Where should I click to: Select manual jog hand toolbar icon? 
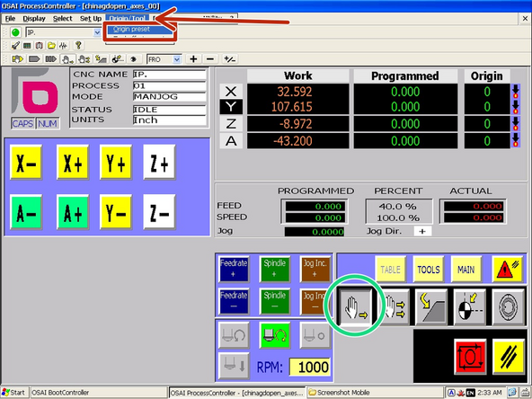coord(67,59)
